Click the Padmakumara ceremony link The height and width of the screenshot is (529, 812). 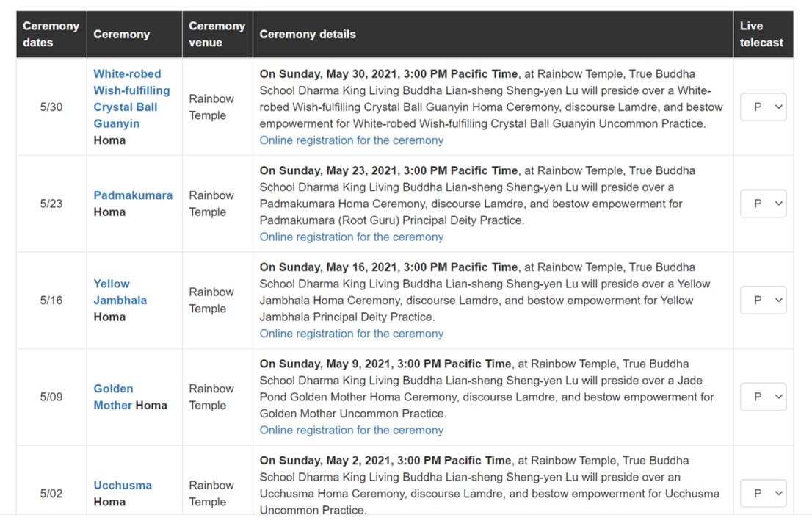click(133, 195)
